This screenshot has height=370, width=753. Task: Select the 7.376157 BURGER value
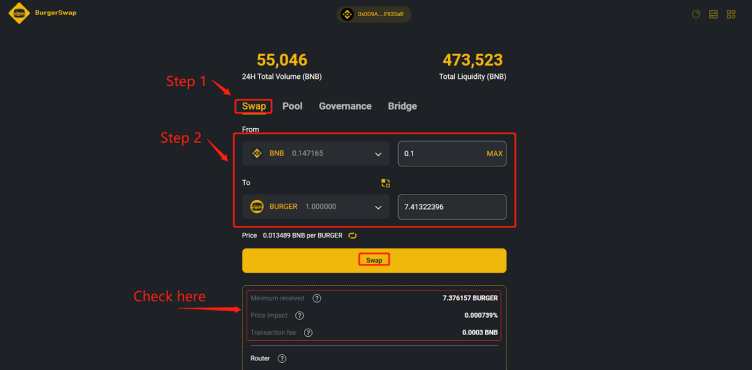pos(470,298)
